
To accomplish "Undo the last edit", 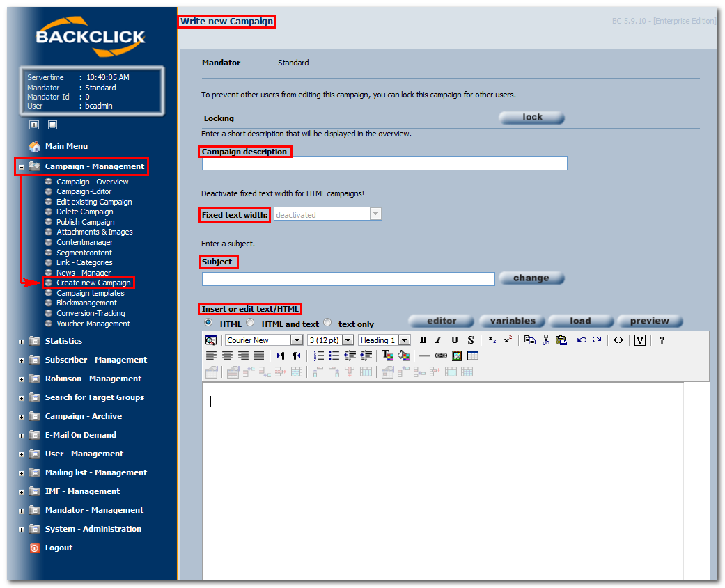I will 582,340.
